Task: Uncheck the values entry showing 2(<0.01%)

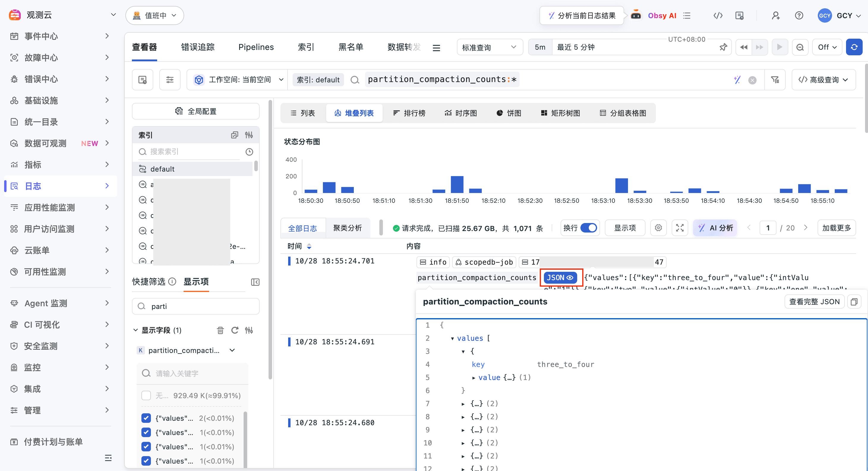Action: (x=146, y=418)
